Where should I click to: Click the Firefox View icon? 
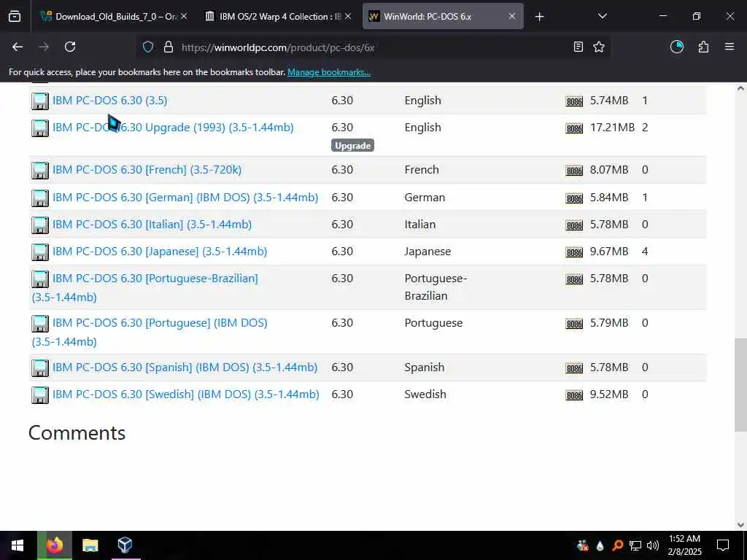15,17
